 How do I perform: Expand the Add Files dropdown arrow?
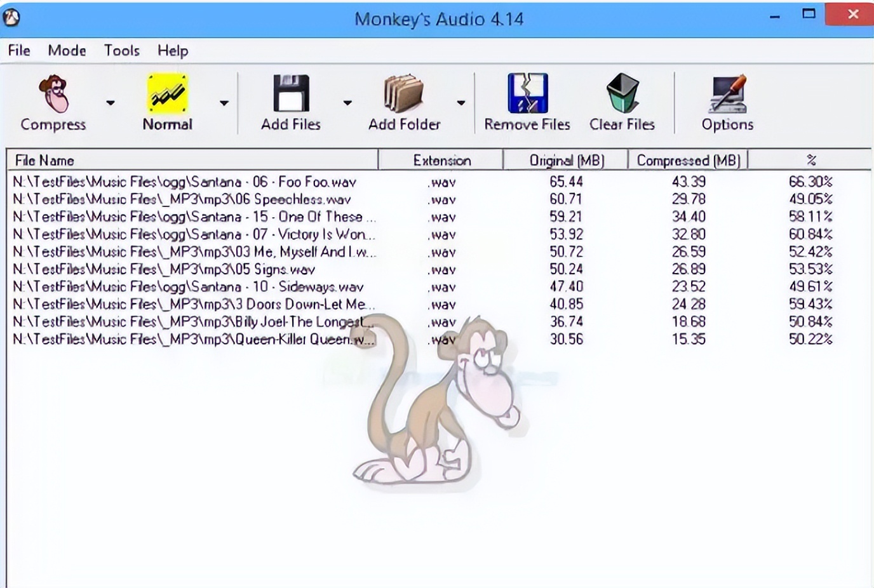(347, 103)
